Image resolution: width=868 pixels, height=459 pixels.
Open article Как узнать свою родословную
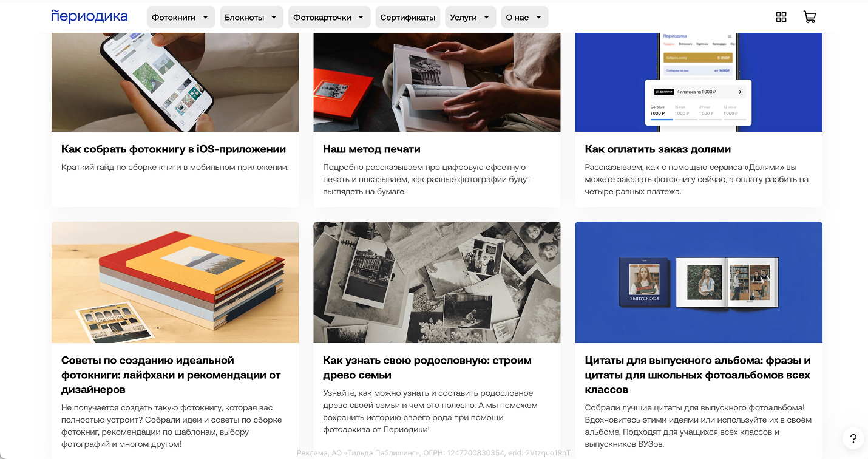tap(427, 368)
